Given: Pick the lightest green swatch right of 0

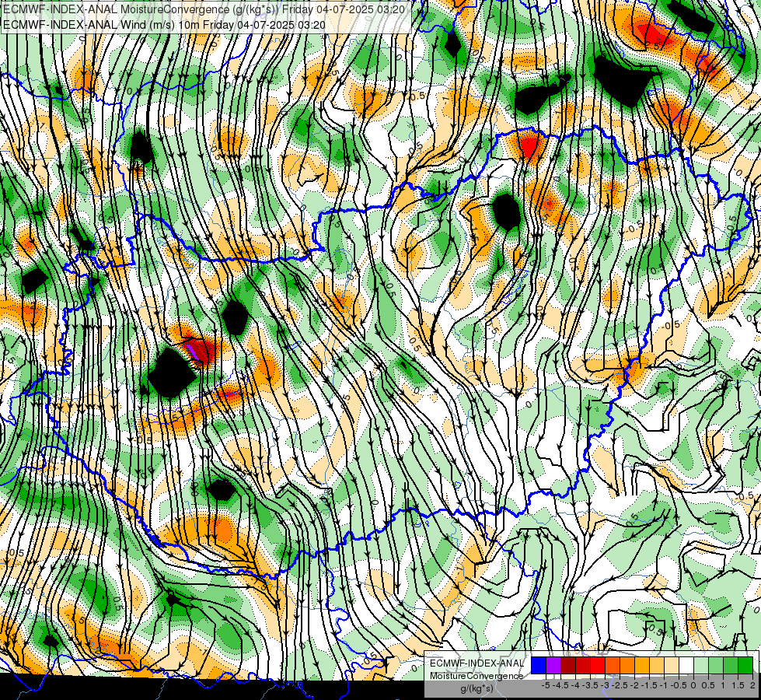Looking at the screenshot, I should point(701,666).
